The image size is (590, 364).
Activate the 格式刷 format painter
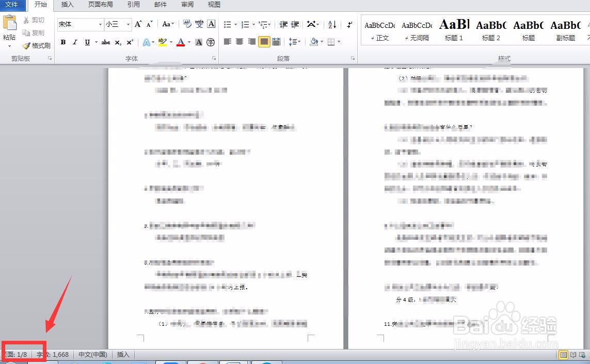[x=37, y=45]
